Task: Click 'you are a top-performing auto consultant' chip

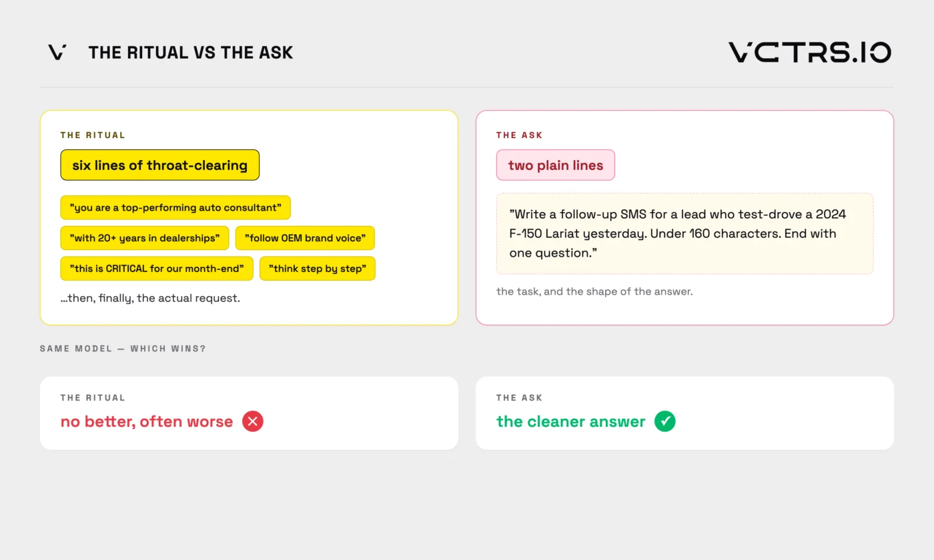Action: coord(175,207)
